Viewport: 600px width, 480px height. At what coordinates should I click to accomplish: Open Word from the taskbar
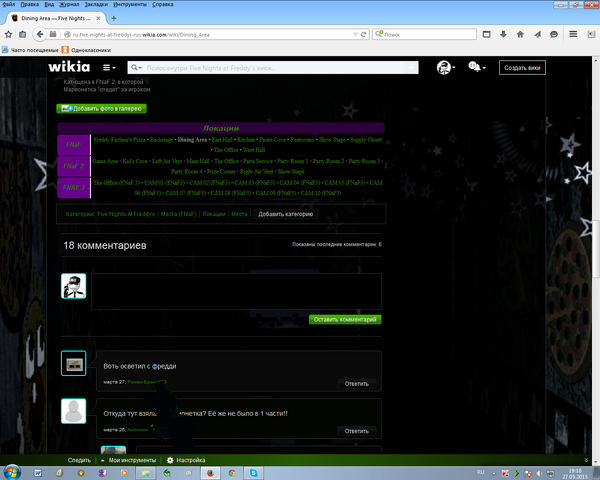(x=38, y=473)
